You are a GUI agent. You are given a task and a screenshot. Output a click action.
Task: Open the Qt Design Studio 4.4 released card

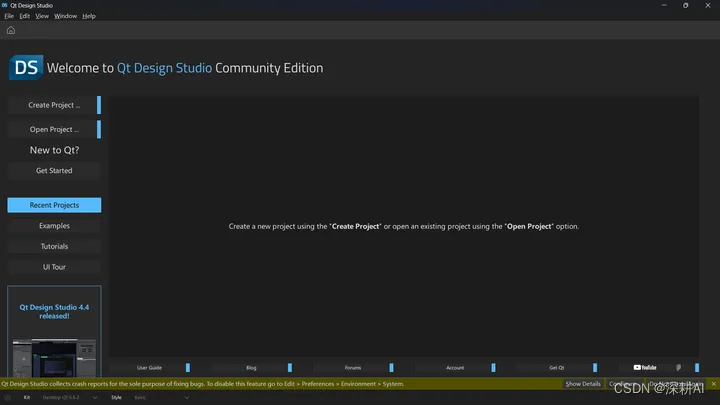pyautogui.click(x=54, y=332)
